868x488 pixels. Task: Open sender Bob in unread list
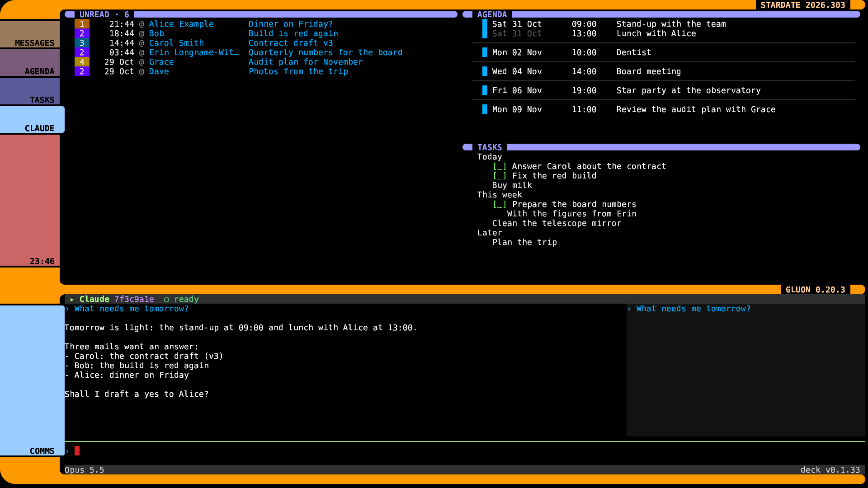[x=156, y=33]
